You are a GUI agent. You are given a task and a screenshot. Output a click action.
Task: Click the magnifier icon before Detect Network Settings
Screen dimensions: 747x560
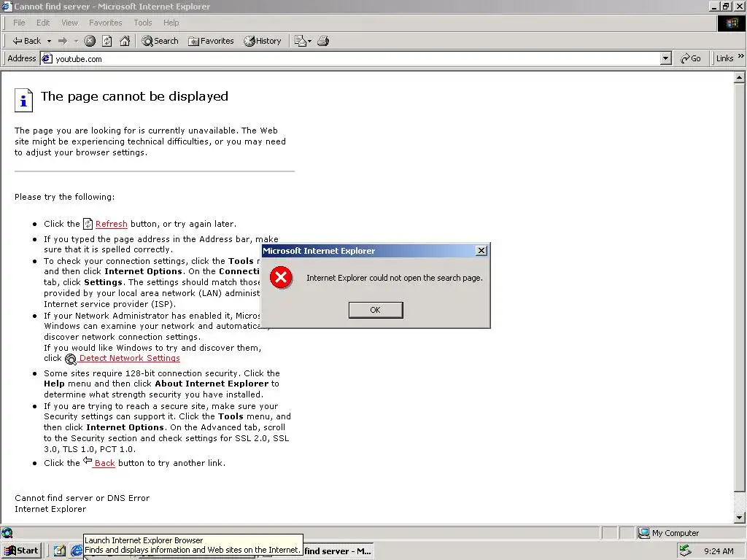(x=71, y=359)
